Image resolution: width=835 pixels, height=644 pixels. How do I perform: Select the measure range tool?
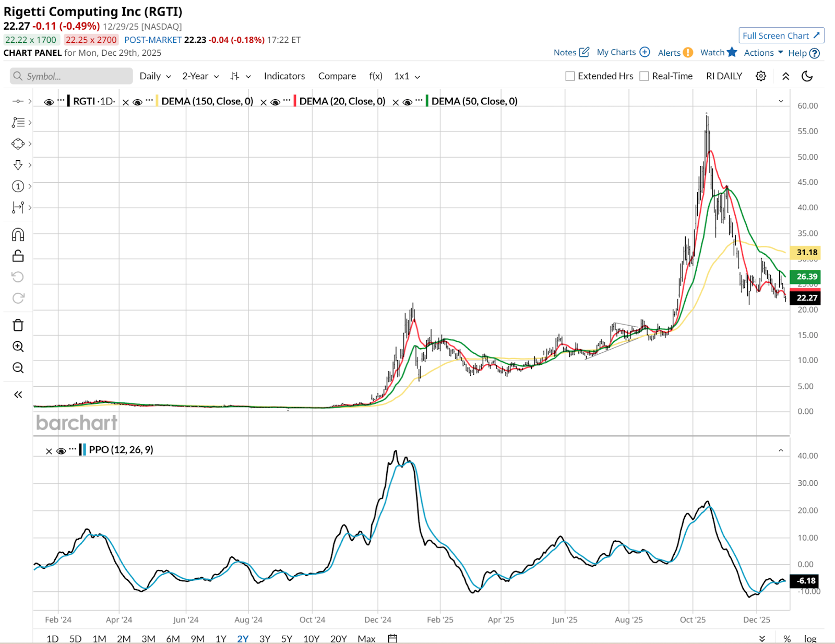coord(18,208)
